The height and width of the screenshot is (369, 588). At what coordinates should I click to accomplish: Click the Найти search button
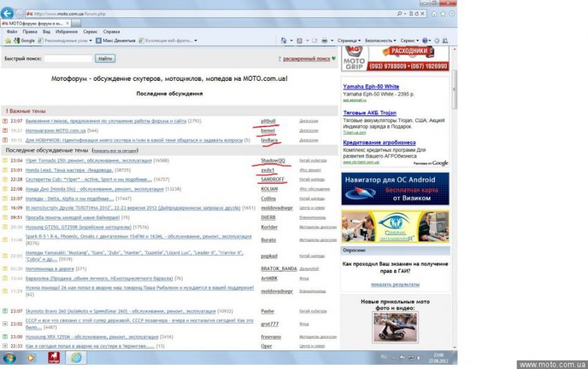[x=105, y=59]
